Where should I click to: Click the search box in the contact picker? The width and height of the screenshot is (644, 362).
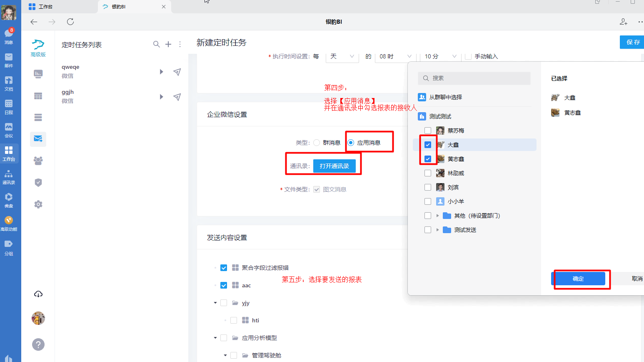(474, 78)
